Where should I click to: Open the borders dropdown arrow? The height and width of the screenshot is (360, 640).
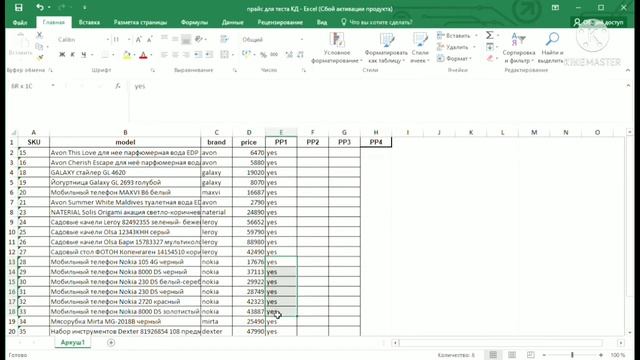point(113,55)
